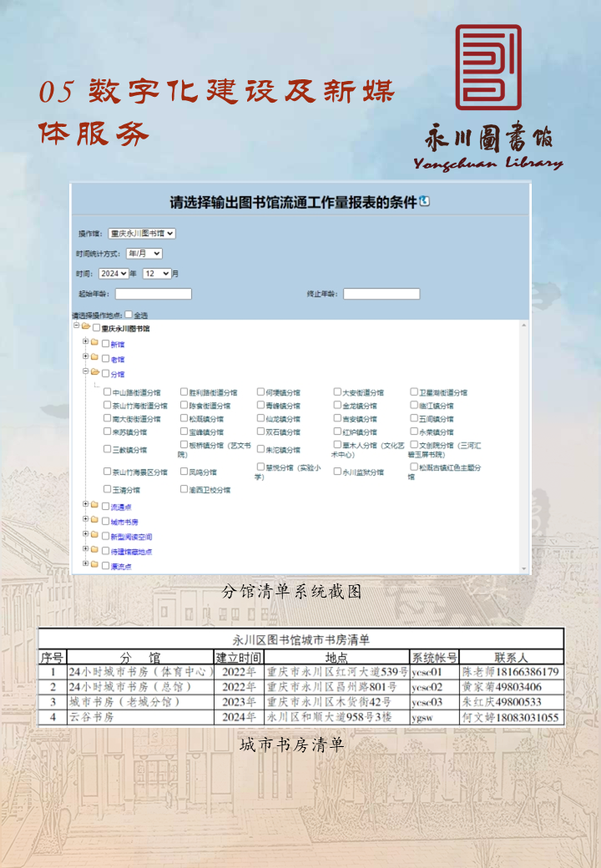This screenshot has width=601, height=868.
Task: Check the 永川监狱分馆 checkbox
Action: click(337, 471)
